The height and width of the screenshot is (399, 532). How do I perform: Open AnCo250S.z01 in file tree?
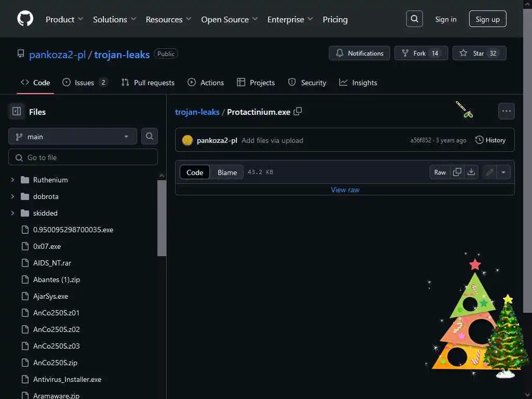click(x=56, y=313)
